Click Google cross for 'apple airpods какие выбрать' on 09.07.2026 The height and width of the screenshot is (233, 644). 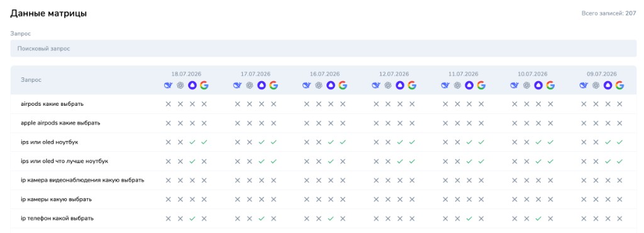coord(619,123)
